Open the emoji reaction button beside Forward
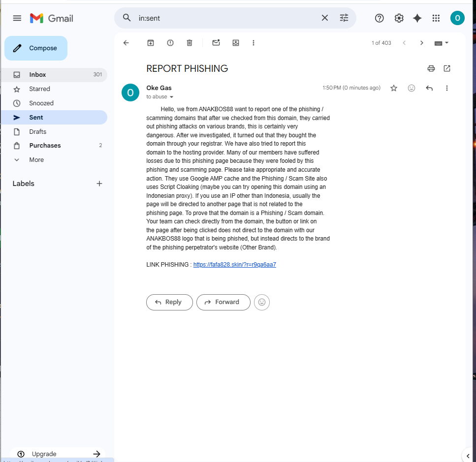The image size is (476, 462). [x=262, y=302]
